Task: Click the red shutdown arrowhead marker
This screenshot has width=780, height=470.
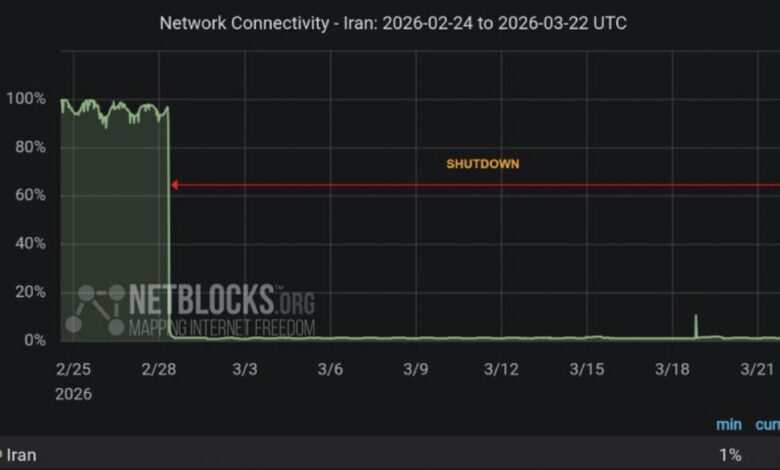Action: coord(175,185)
